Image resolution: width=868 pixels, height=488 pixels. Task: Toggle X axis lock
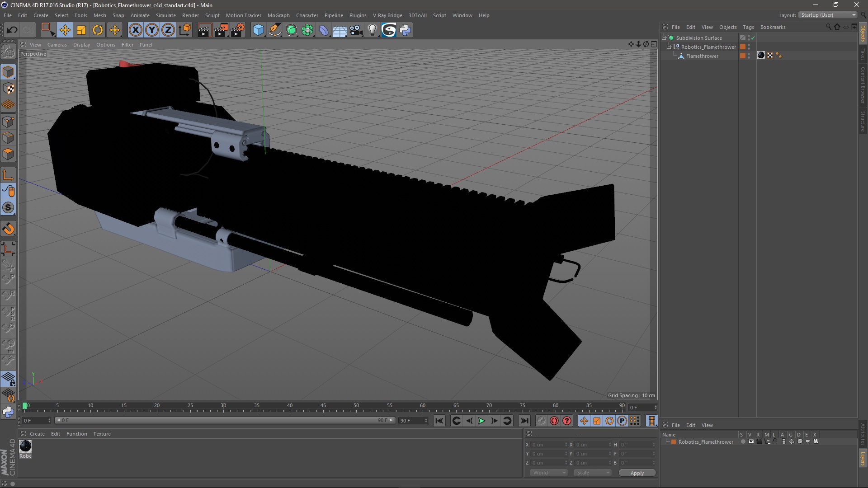tap(135, 30)
